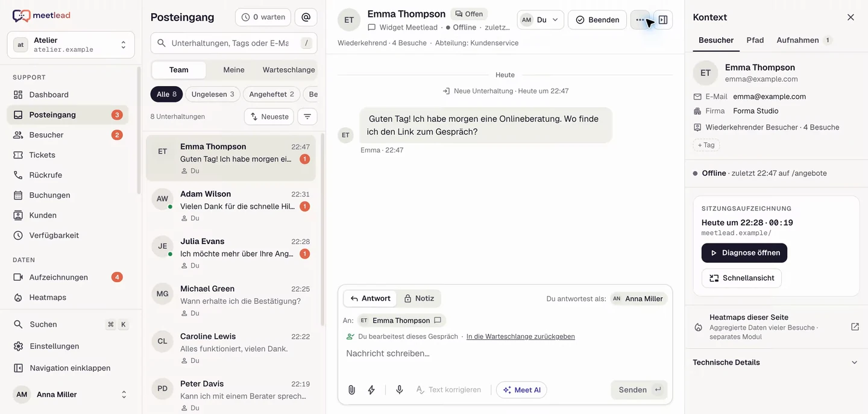
Task: Add a tag with + Tag
Action: (706, 145)
